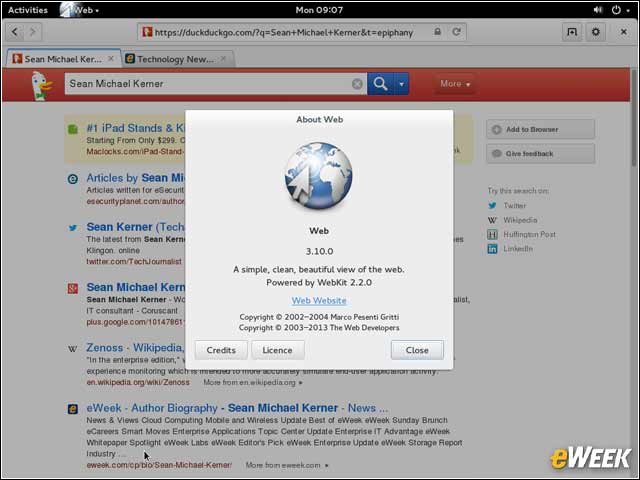Open the #1 iPad Stands ad result

pyautogui.click(x=136, y=128)
